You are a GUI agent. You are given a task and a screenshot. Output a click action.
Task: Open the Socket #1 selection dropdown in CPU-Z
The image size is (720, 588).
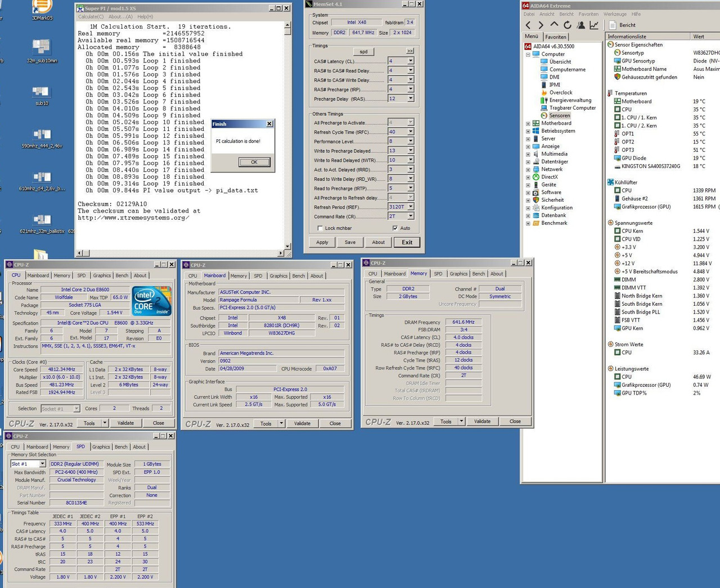pyautogui.click(x=77, y=409)
